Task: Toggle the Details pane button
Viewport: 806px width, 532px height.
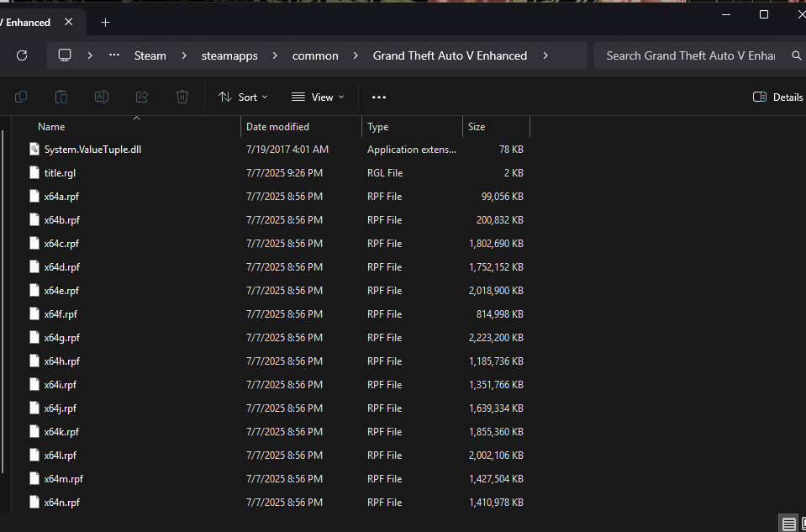Action: pyautogui.click(x=778, y=97)
